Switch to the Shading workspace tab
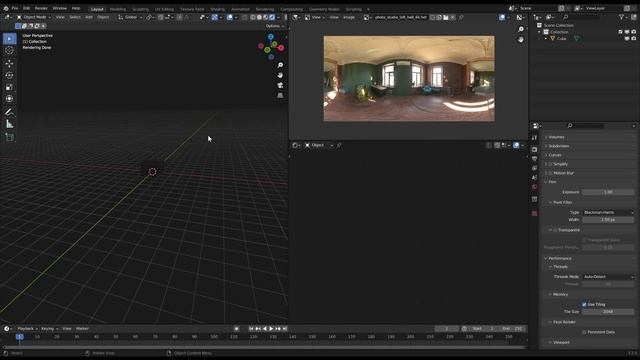The width and height of the screenshot is (640, 360). 217,9
